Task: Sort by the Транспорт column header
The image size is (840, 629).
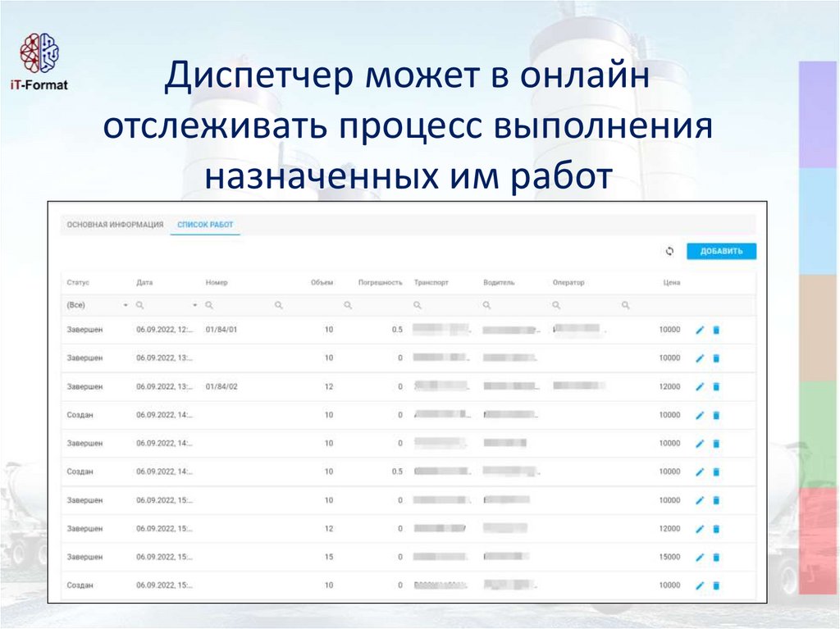Action: coord(431,282)
